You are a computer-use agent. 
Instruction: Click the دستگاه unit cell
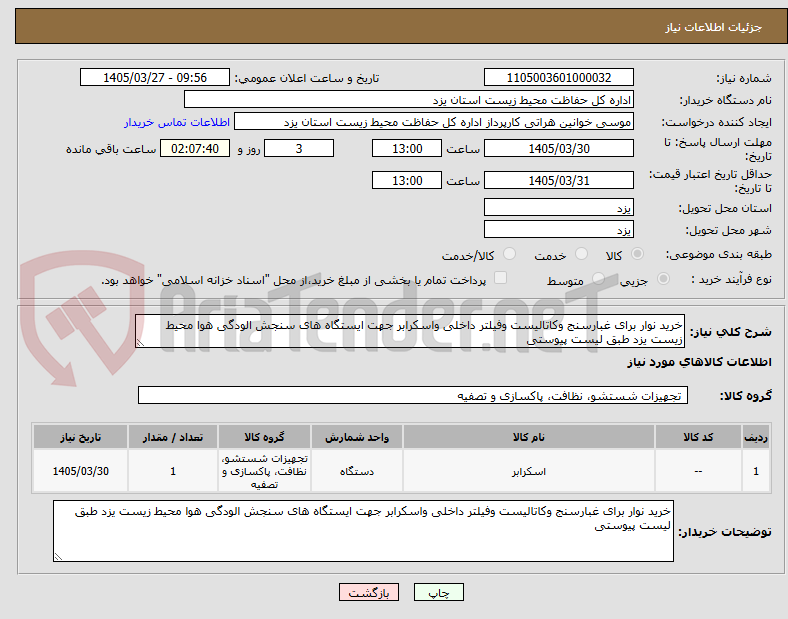357,471
